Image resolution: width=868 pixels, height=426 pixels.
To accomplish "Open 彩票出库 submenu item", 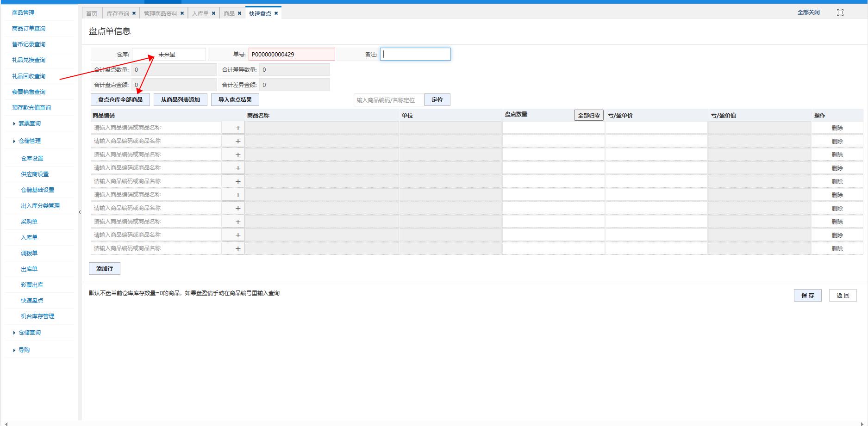I will 32,285.
